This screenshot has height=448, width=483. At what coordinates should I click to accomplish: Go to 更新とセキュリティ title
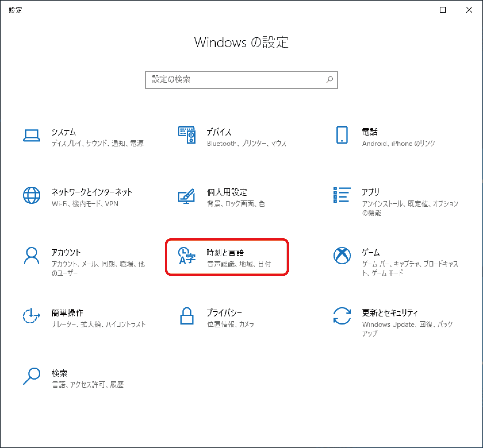[x=390, y=313]
